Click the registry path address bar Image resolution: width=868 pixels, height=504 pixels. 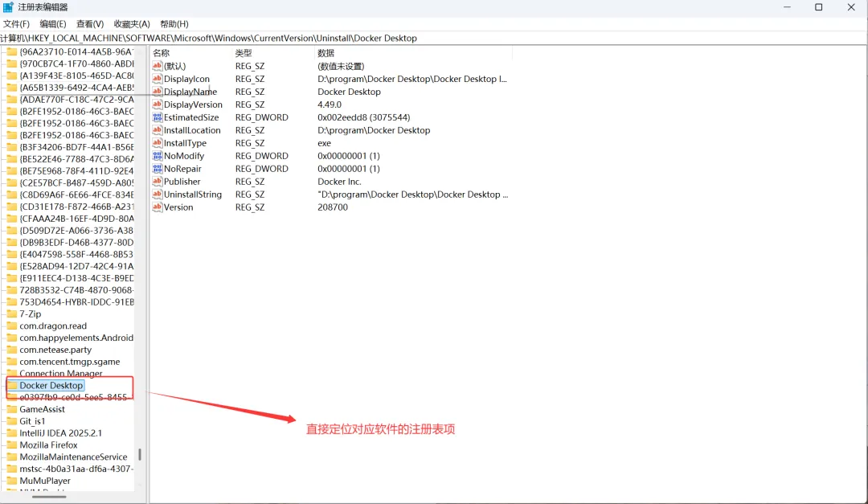(433, 39)
